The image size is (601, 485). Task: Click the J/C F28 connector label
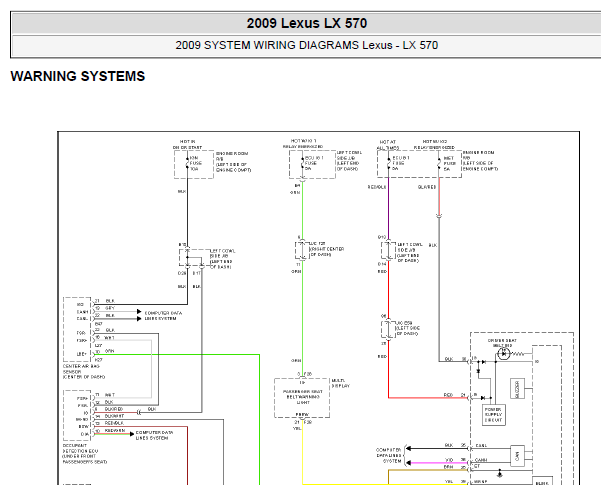327,249
